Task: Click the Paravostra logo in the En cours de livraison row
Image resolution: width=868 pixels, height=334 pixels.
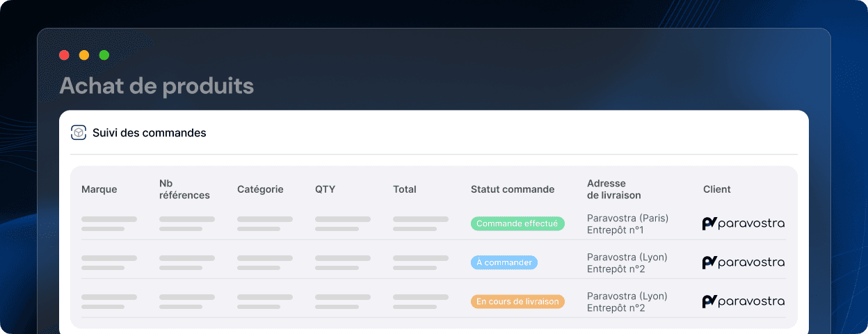Action: click(x=744, y=301)
